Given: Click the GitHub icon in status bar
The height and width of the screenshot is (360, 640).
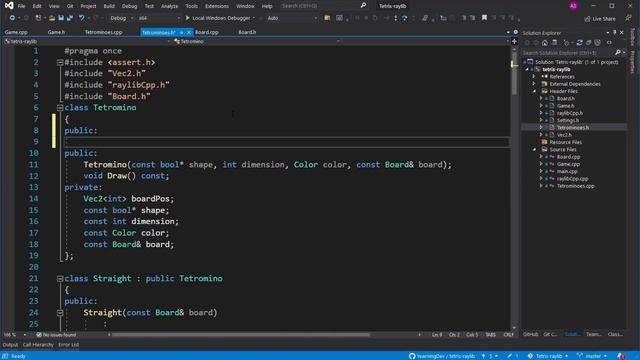Looking at the screenshot, I should (412, 356).
